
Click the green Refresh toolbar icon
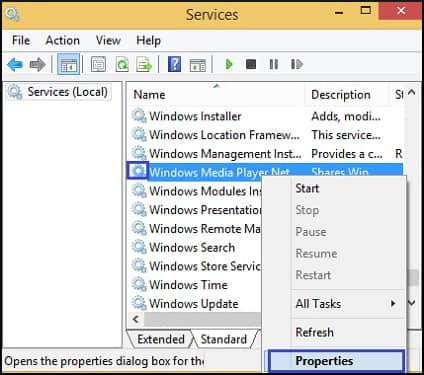point(122,64)
